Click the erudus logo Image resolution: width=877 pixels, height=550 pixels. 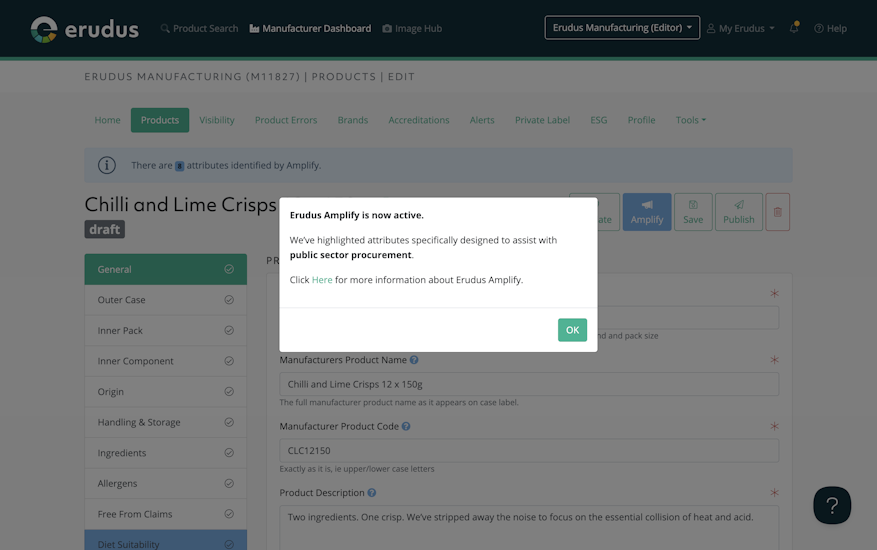[84, 29]
